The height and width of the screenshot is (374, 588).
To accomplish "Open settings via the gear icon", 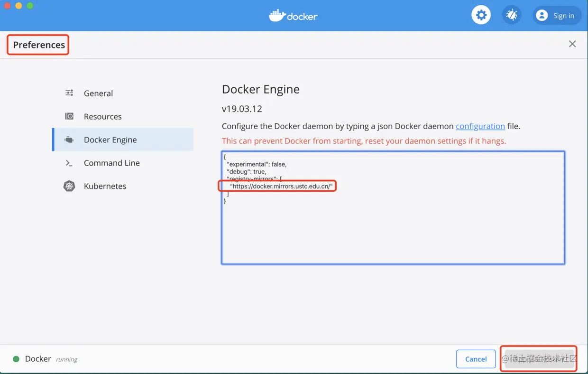I will 481,15.
